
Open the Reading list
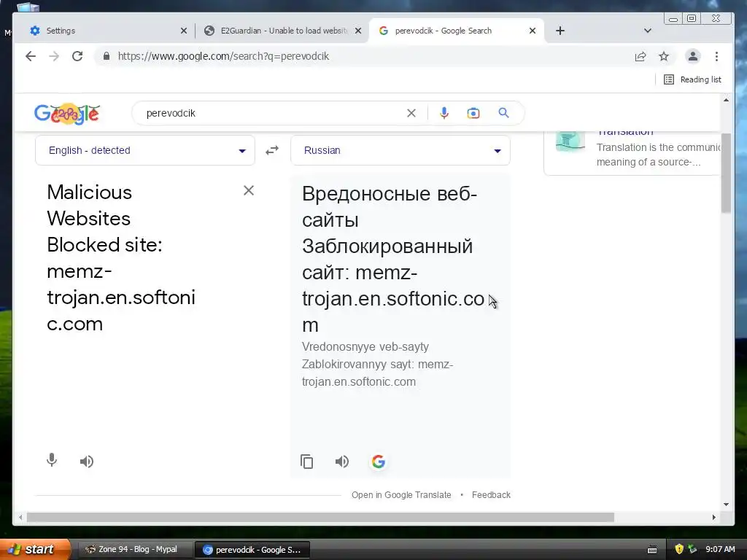pos(693,79)
